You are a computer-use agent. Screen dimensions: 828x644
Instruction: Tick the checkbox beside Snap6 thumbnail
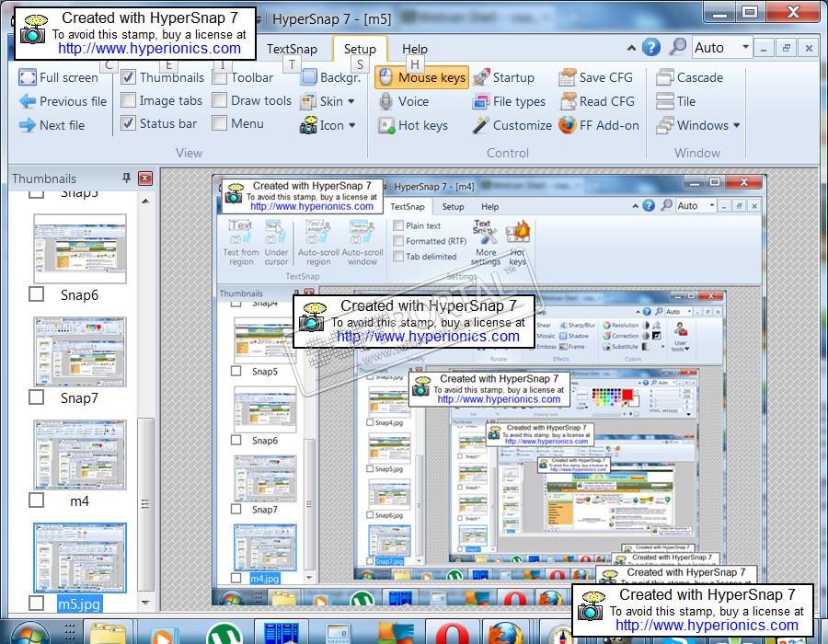coord(37,294)
